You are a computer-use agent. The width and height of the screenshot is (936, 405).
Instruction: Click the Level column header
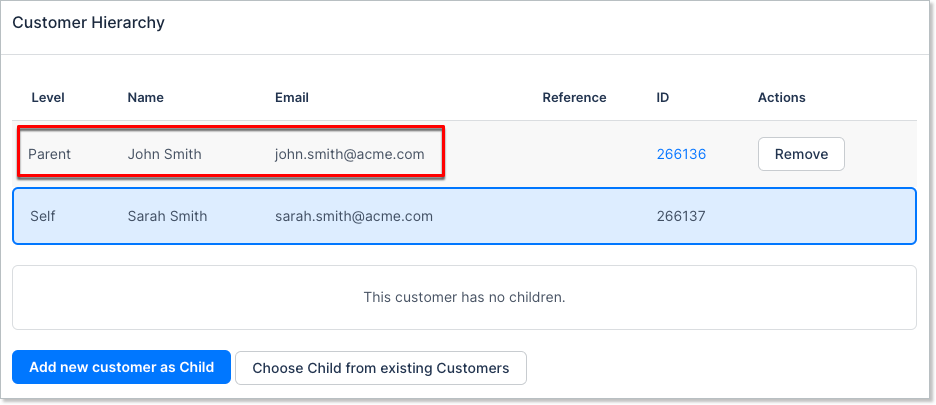pos(48,97)
